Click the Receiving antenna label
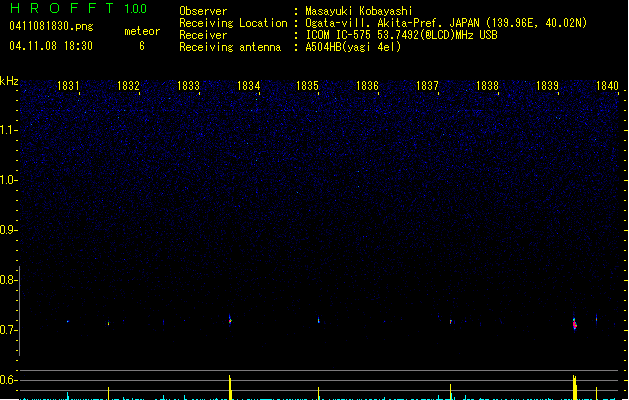The image size is (629, 400). click(x=230, y=47)
